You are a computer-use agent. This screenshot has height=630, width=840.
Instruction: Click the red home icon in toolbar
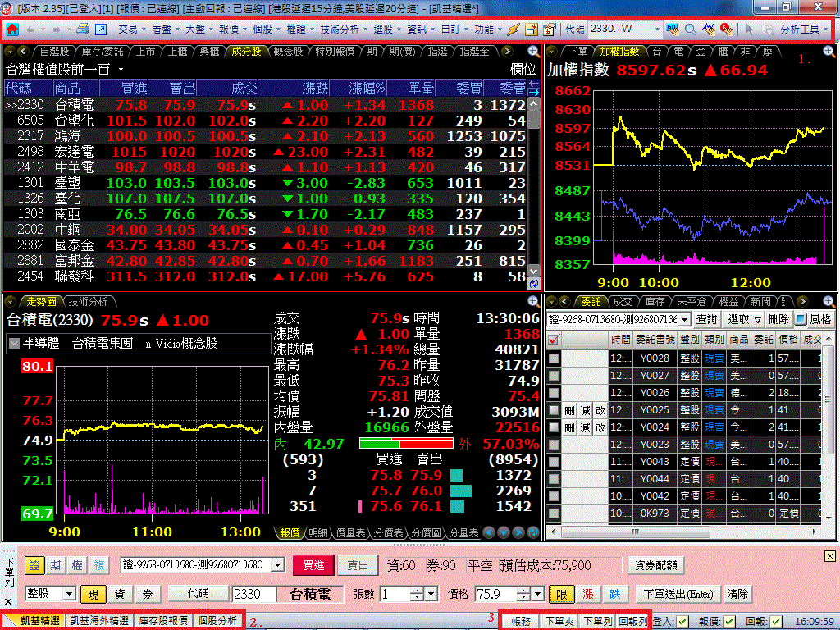point(12,30)
